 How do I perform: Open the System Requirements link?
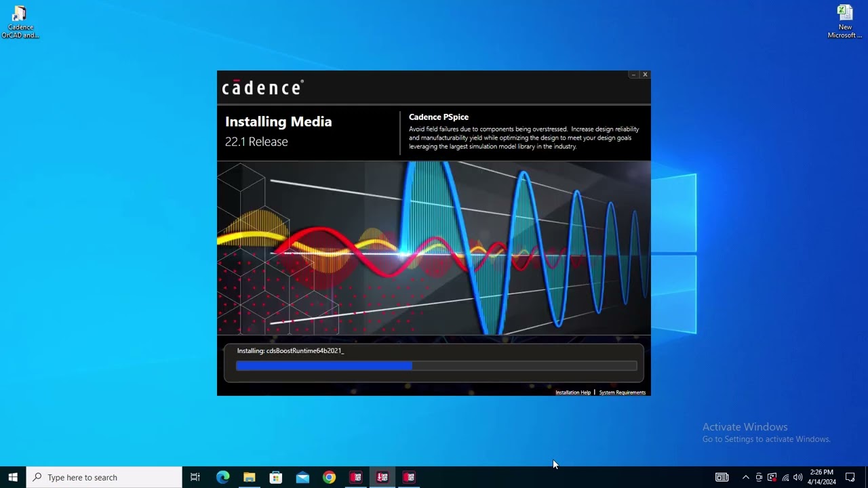point(622,392)
